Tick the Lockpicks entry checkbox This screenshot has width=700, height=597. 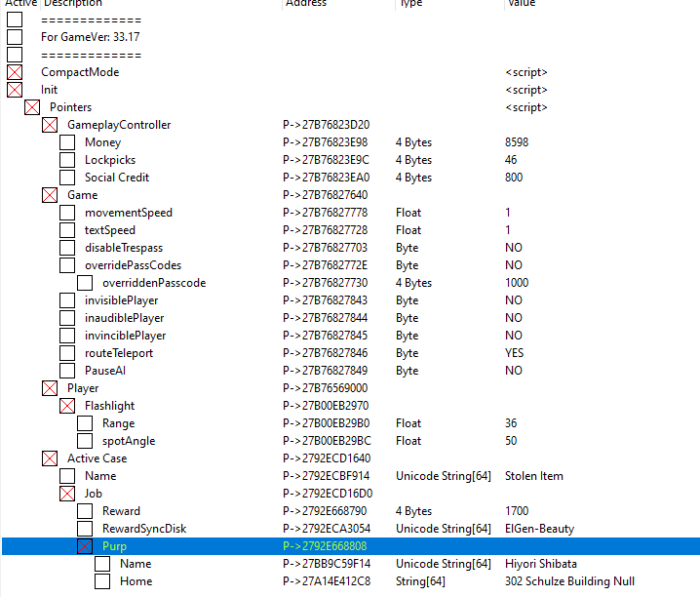(67, 160)
